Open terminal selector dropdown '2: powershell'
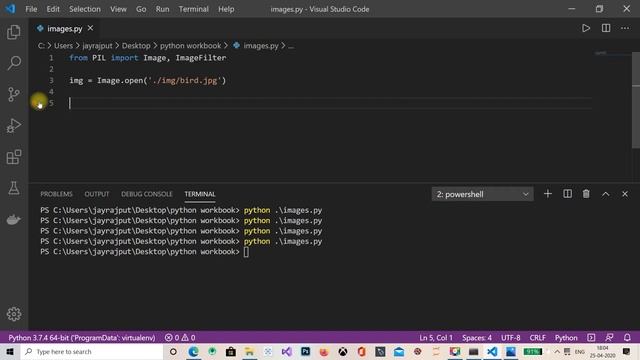This screenshot has width=640, height=360. tap(482, 194)
